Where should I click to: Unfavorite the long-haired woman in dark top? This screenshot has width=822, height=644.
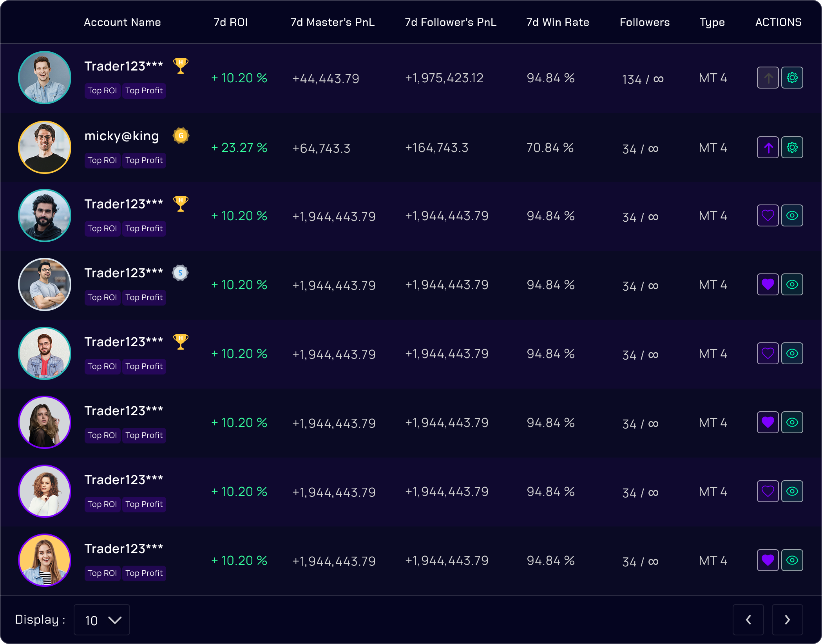tap(768, 423)
